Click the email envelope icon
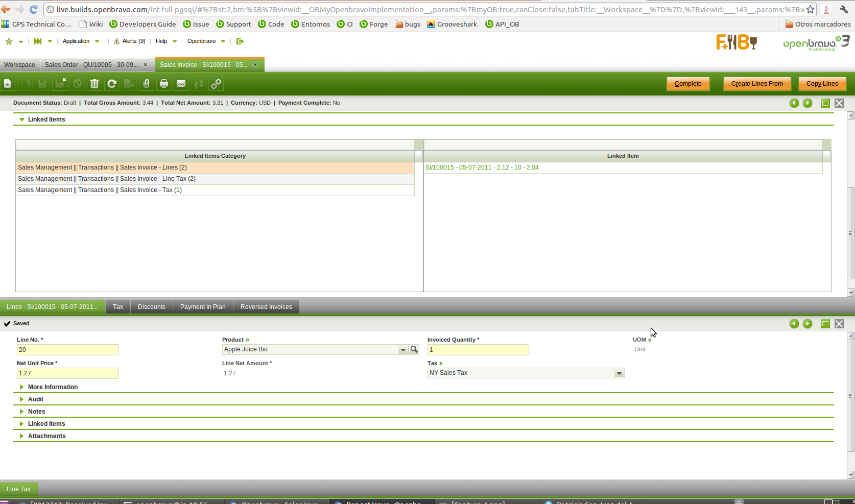This screenshot has width=855, height=504. 181,84
